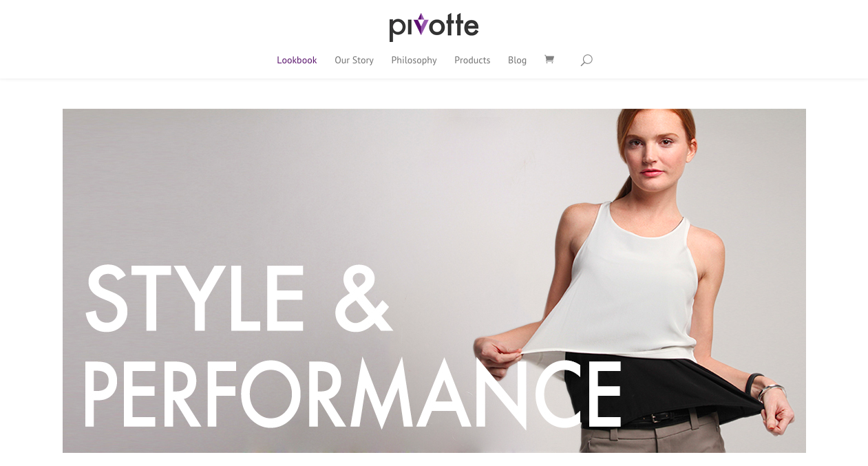
Task: Open the shopping cart icon
Action: 549,60
